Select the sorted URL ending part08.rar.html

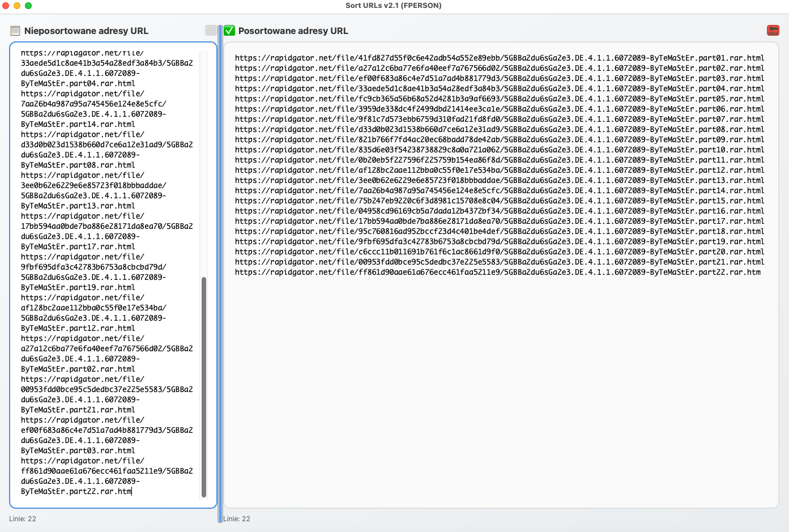(500, 129)
